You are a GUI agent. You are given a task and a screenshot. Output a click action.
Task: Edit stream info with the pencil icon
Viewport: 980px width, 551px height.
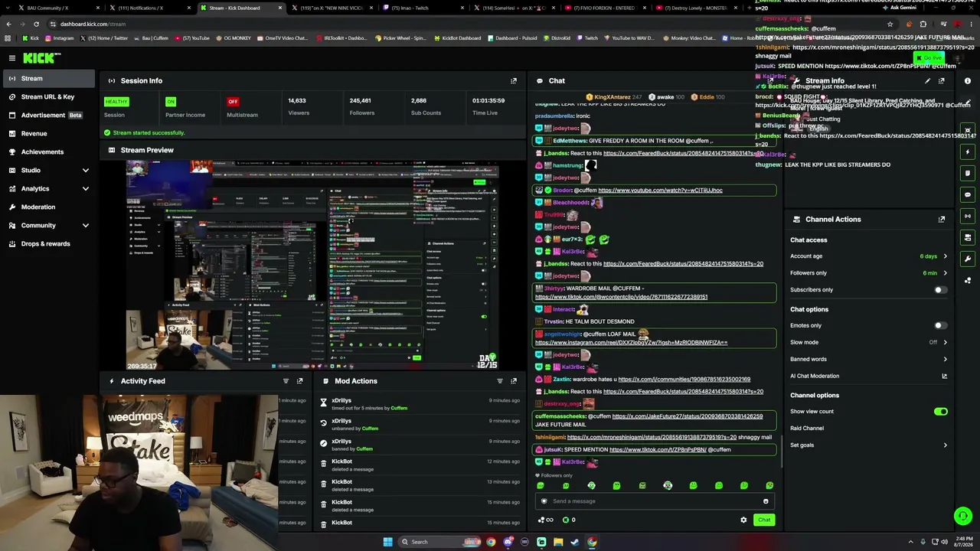(927, 80)
